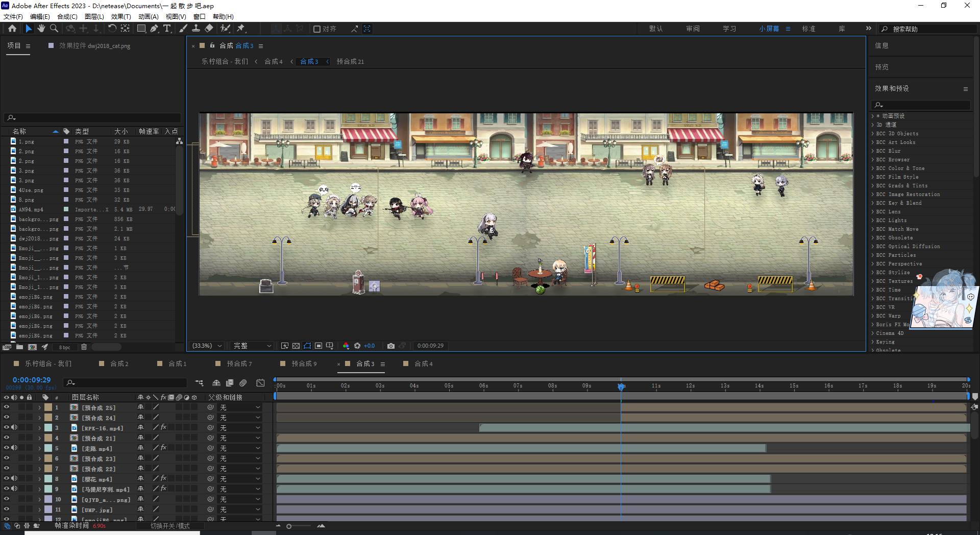The image size is (980, 535).
Task: Click the 切换开关/模式 button
Action: coord(170,526)
